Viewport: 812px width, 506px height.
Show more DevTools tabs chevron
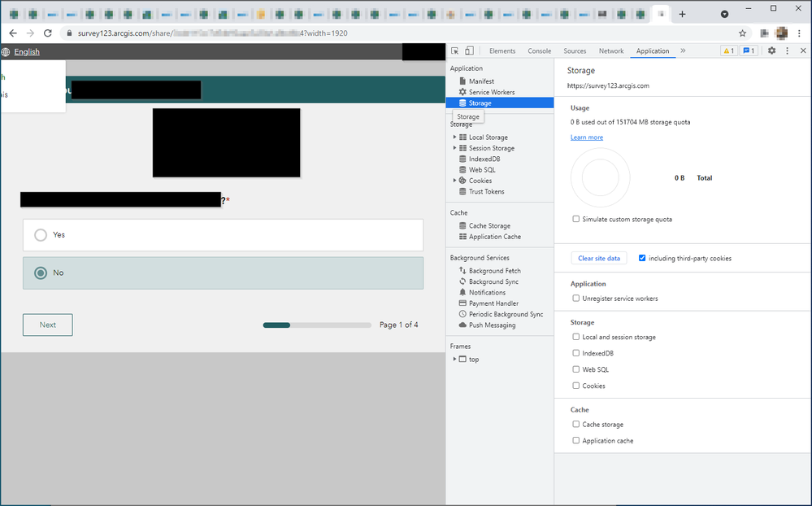tap(683, 50)
